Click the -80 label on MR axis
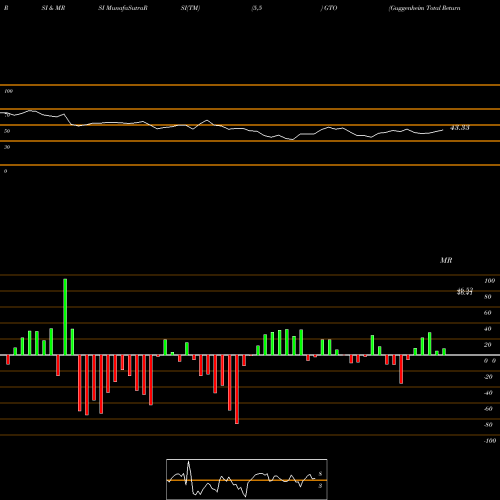This screenshot has height=500, width=500. pyautogui.click(x=488, y=425)
